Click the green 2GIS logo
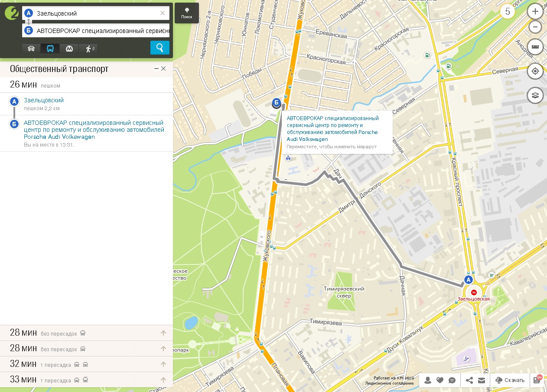The height and width of the screenshot is (392, 547). coord(11,13)
